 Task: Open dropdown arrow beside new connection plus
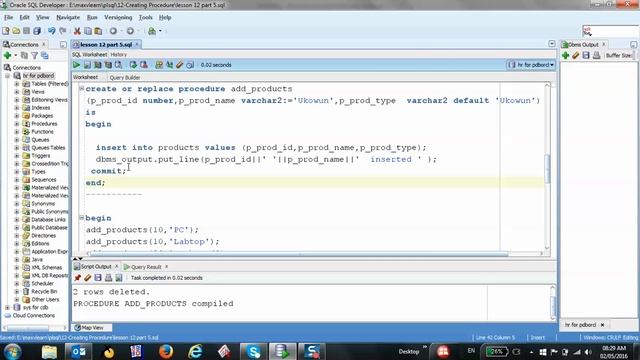pyautogui.click(x=16, y=56)
